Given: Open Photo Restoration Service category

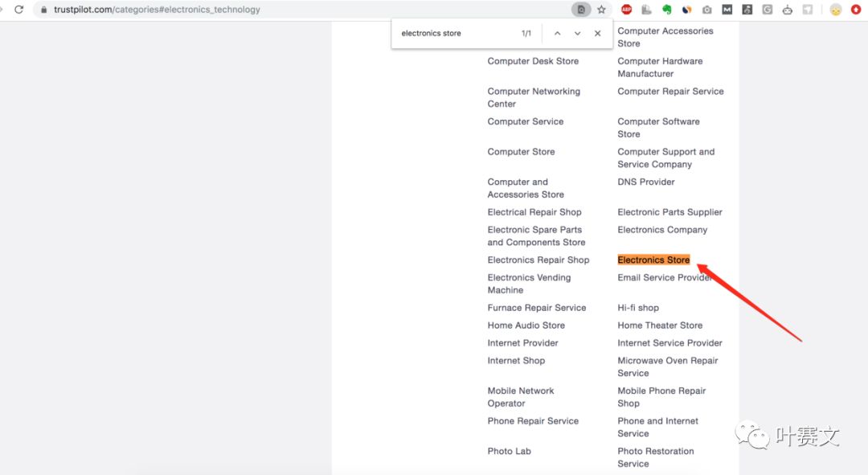Looking at the screenshot, I should (656, 457).
